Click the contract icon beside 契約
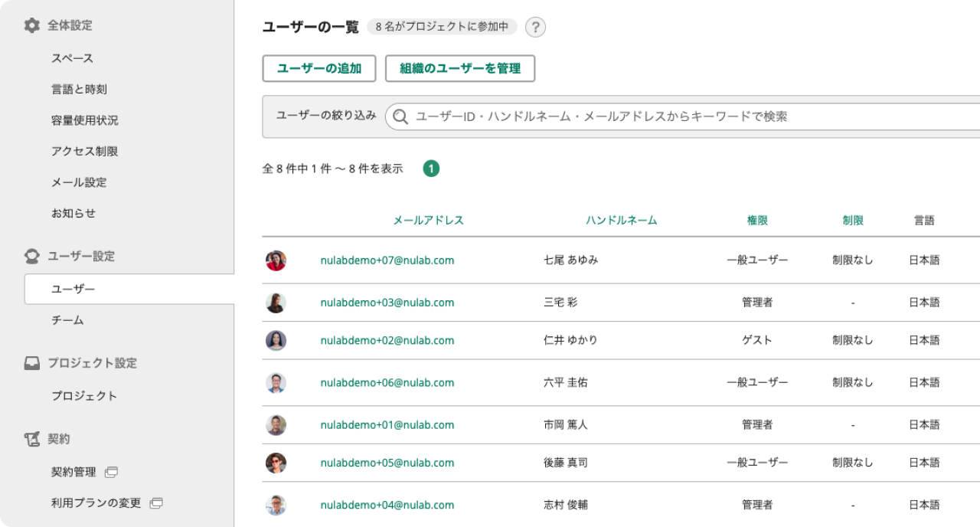 [31, 439]
